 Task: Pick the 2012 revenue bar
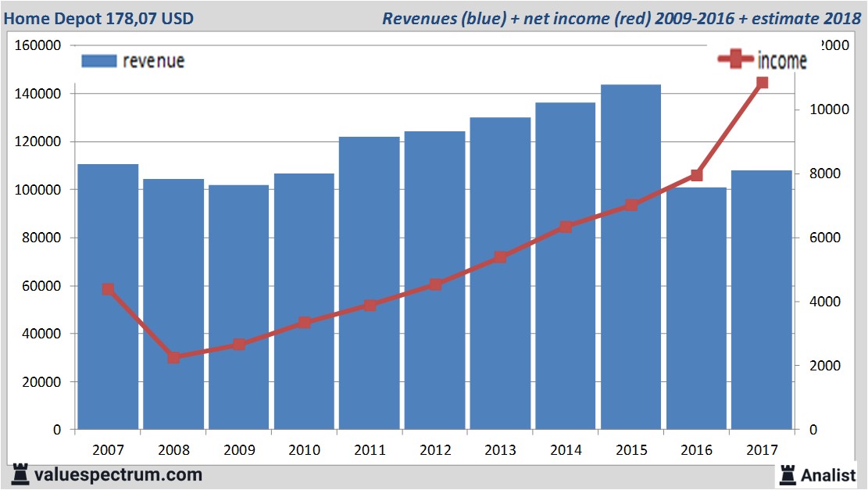pyautogui.click(x=434, y=280)
